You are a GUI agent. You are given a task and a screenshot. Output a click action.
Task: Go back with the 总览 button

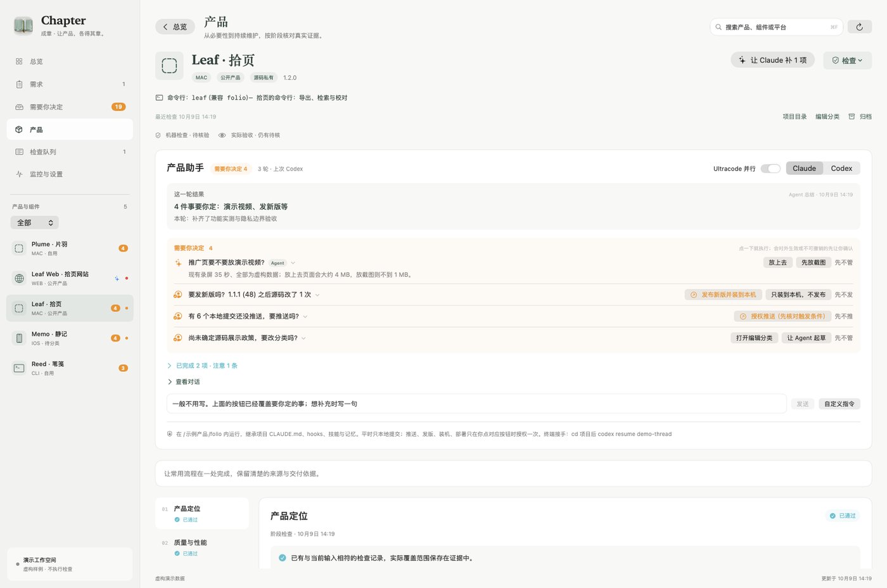point(175,27)
